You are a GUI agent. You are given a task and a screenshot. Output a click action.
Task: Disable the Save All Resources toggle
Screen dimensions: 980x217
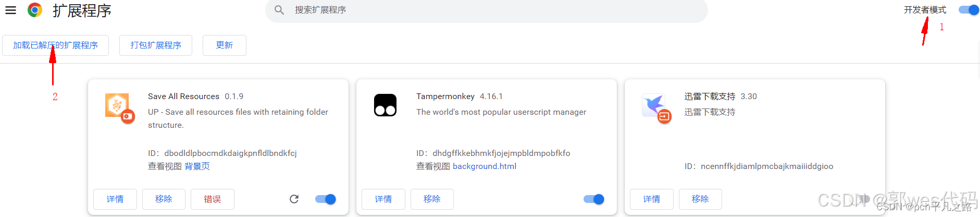click(x=326, y=199)
